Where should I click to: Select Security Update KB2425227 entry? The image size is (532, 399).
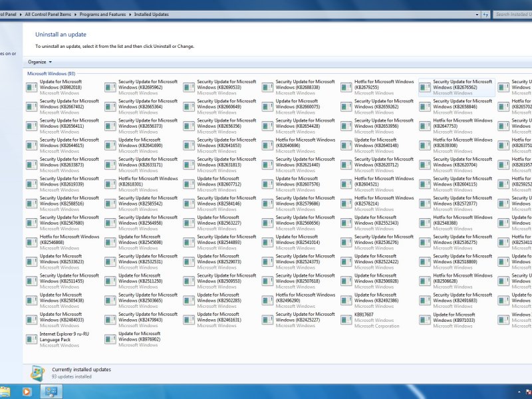pos(299,320)
